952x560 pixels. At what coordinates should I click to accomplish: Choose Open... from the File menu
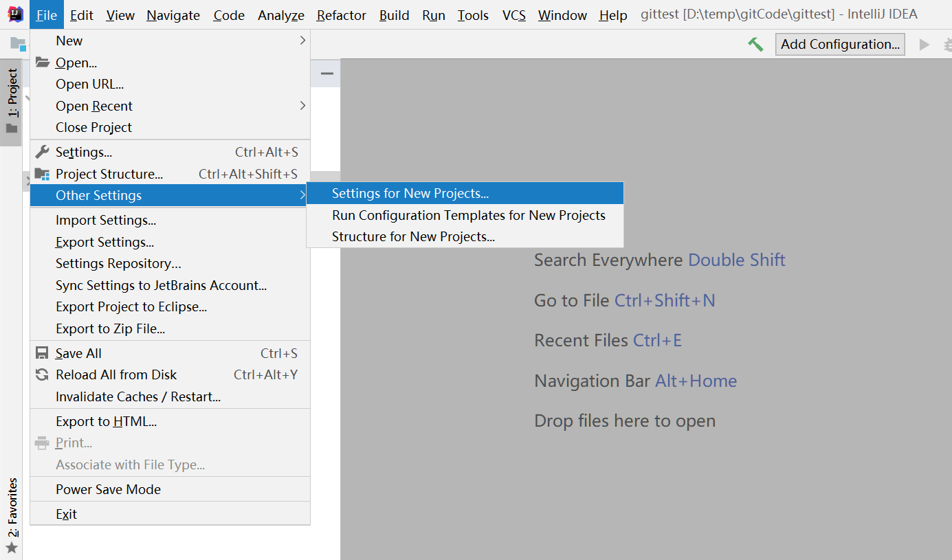[170, 63]
